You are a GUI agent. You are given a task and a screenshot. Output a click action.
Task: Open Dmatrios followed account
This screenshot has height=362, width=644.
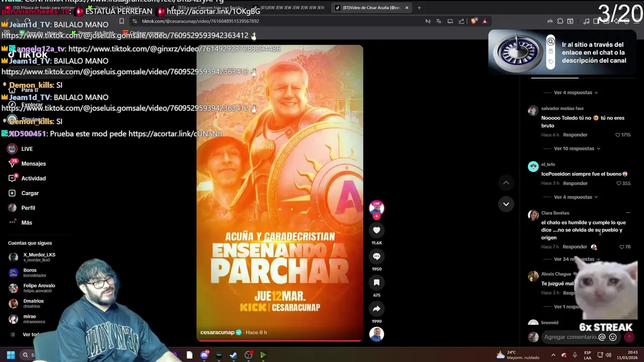(27, 304)
